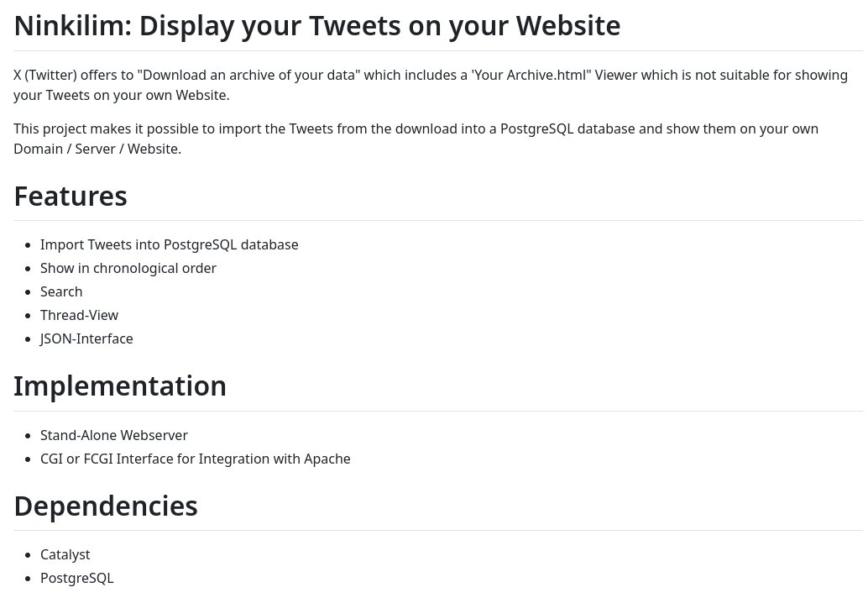Click 'Show in chronological order' list item

click(128, 268)
